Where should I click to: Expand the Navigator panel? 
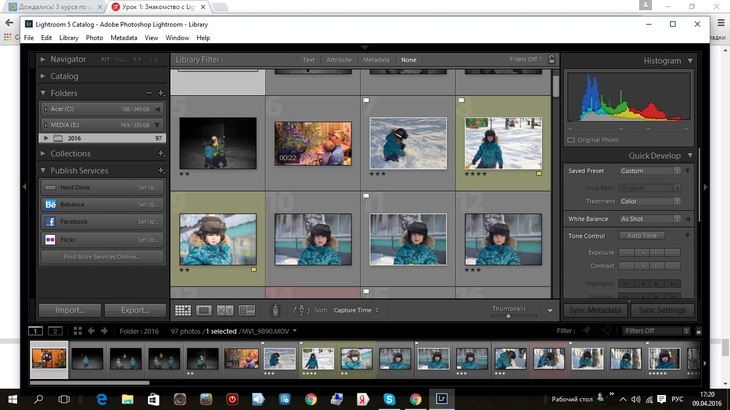pyautogui.click(x=43, y=60)
